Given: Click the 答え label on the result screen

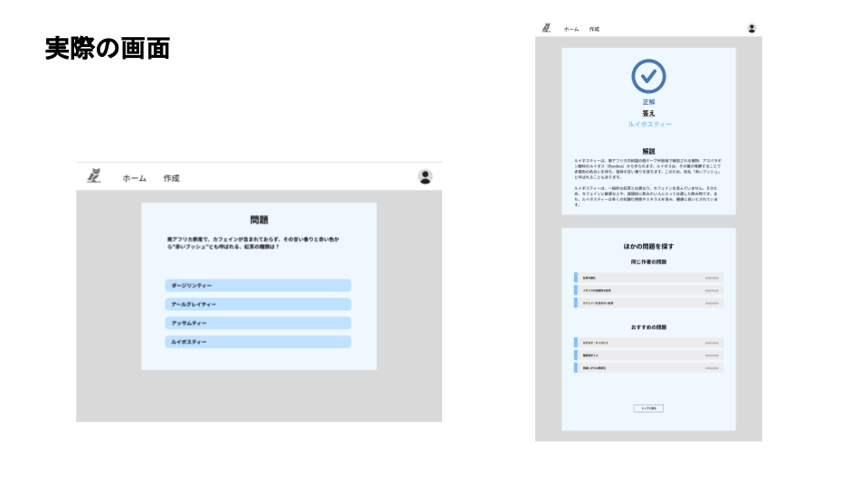Looking at the screenshot, I should coord(648,114).
